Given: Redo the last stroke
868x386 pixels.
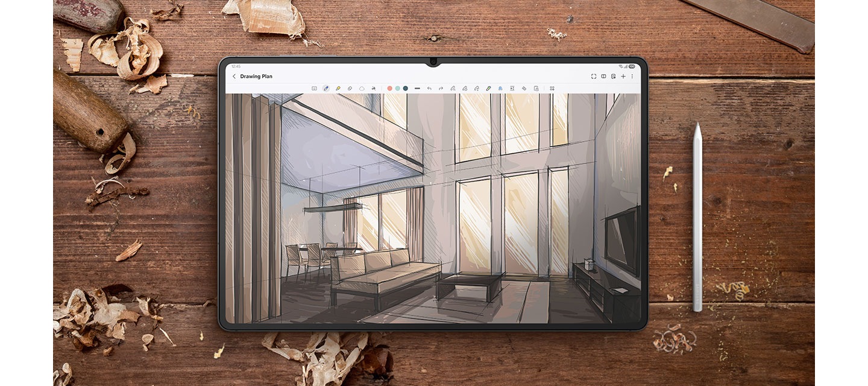Looking at the screenshot, I should (x=441, y=88).
